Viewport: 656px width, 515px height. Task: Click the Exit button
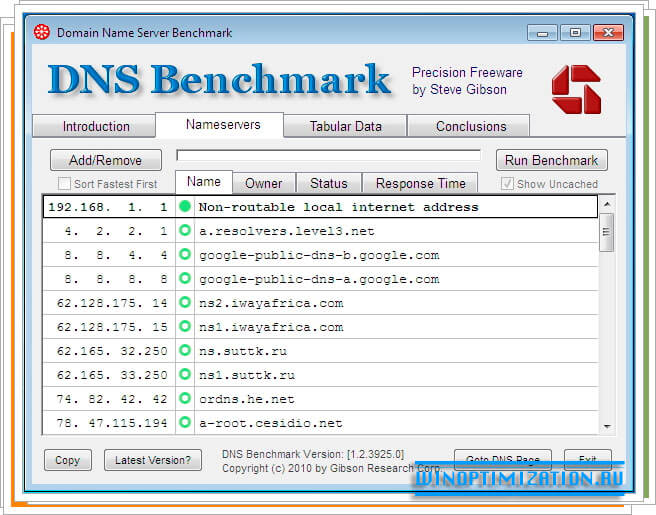[588, 460]
